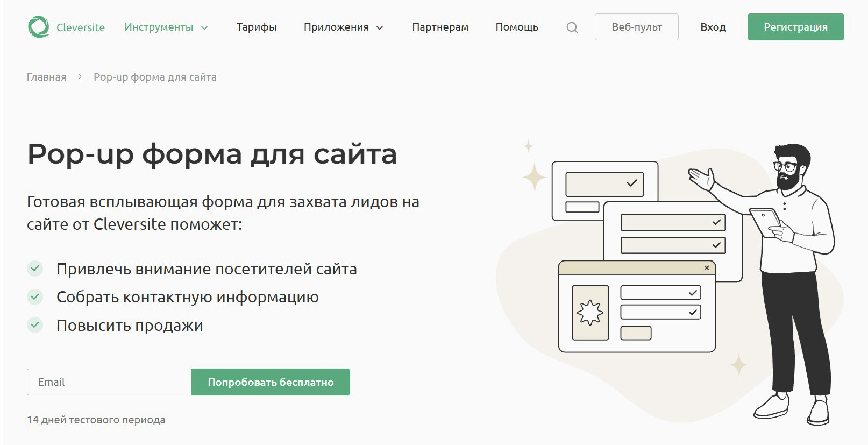The image size is (868, 445).
Task: Click the Cleversite logo icon
Action: (x=39, y=27)
